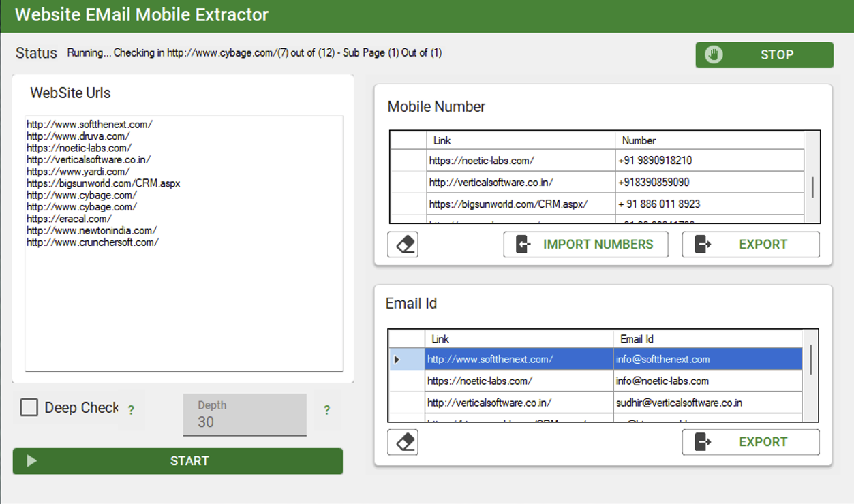
Task: Clear the Mobile Number list with eraser icon
Action: [x=403, y=245]
